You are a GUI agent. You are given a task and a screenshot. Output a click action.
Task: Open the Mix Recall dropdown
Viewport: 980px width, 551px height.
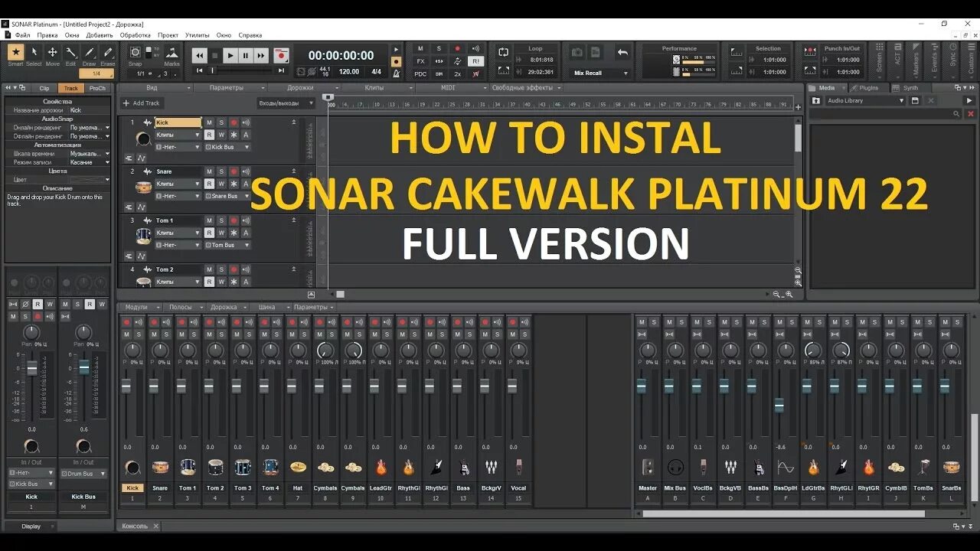tap(600, 73)
